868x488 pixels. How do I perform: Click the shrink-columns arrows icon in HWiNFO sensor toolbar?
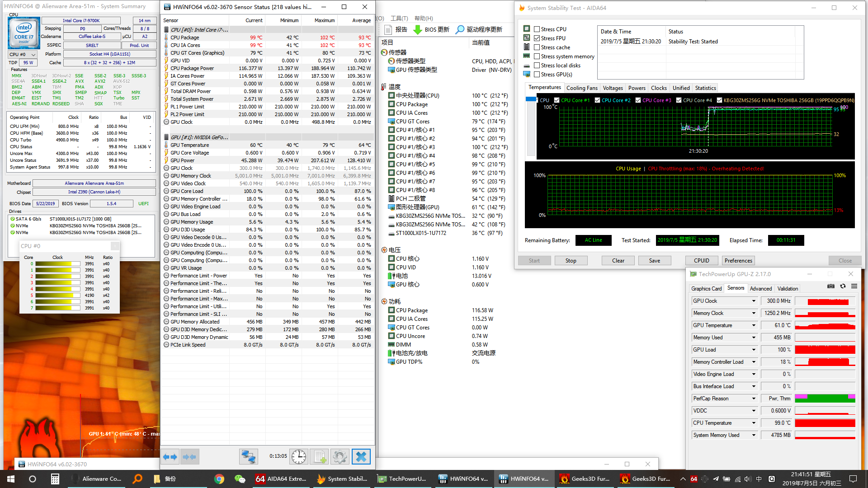point(189,456)
